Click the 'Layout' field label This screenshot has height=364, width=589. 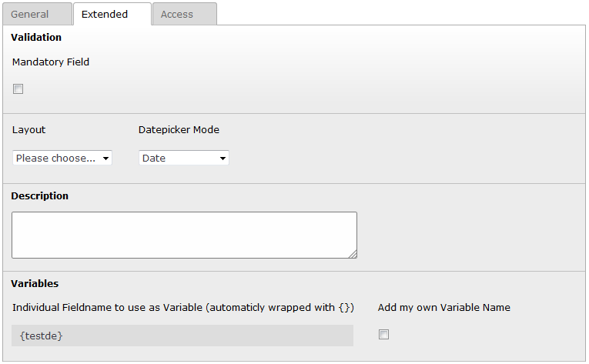pos(29,129)
